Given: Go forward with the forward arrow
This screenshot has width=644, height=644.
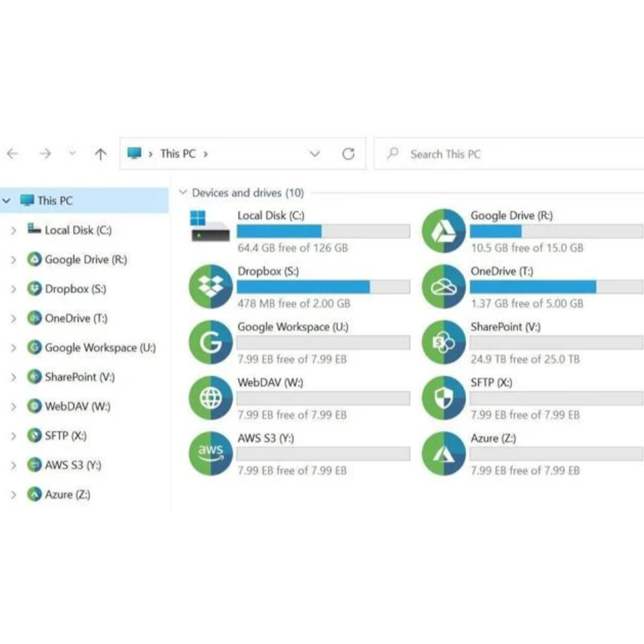Looking at the screenshot, I should point(45,153).
